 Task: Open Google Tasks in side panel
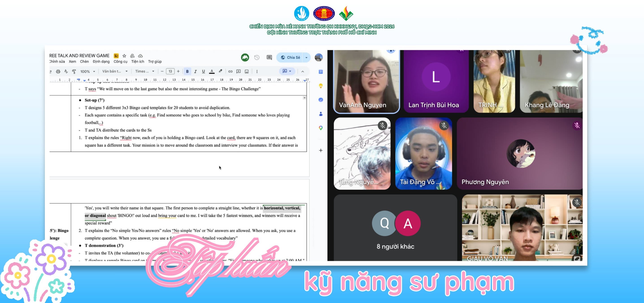[x=321, y=100]
